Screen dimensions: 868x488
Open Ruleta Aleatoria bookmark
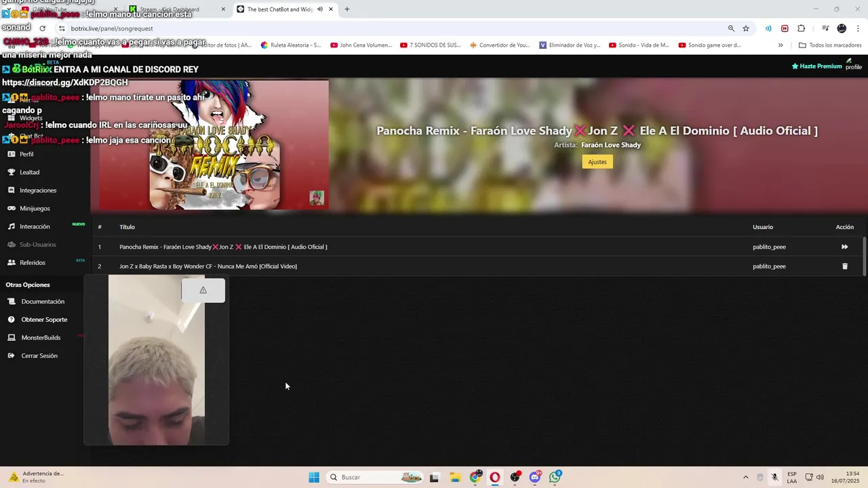291,45
